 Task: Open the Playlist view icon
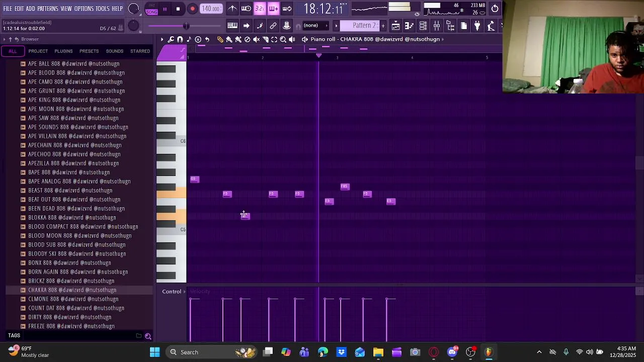(x=396, y=26)
